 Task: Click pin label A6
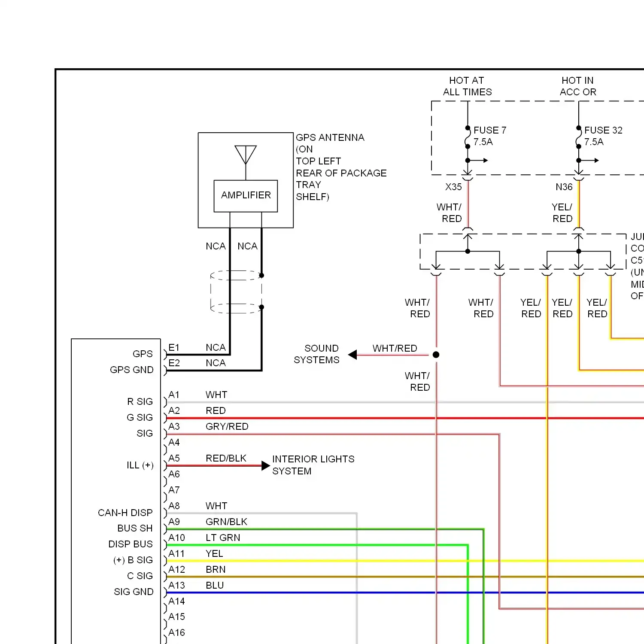coord(174,474)
